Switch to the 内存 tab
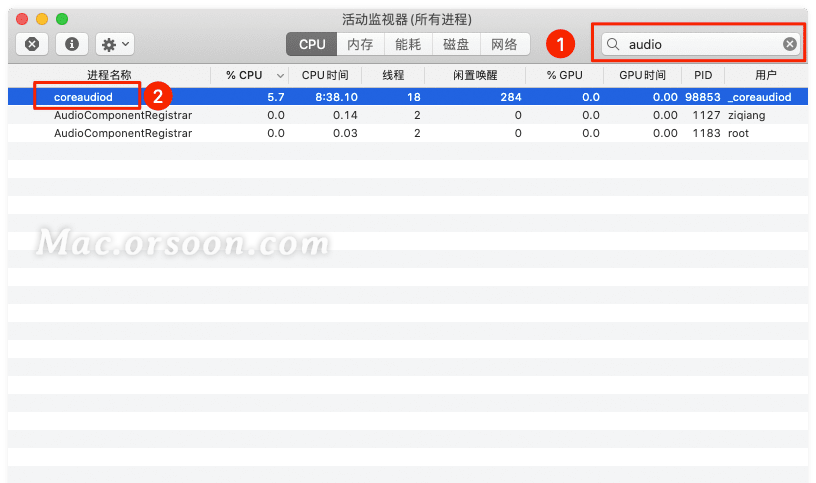This screenshot has height=483, width=816. click(360, 44)
